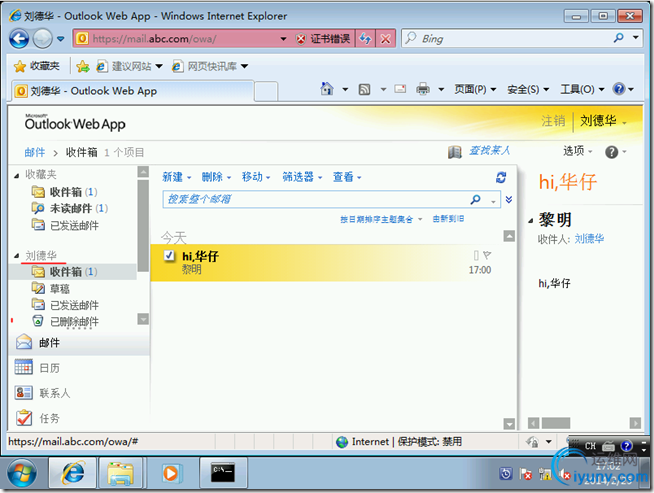Click the IE Home icon in command bar

tap(327, 89)
